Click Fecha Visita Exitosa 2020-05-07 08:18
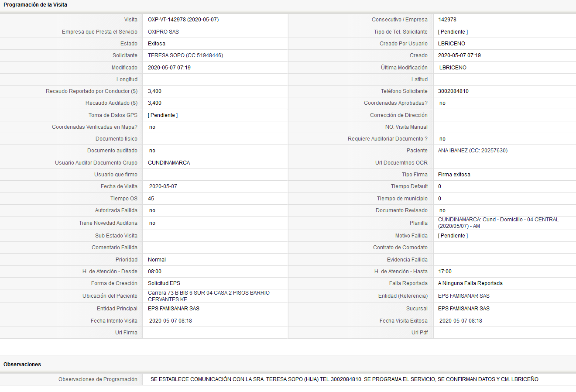Image resolution: width=576 pixels, height=392 pixels. pos(461,321)
